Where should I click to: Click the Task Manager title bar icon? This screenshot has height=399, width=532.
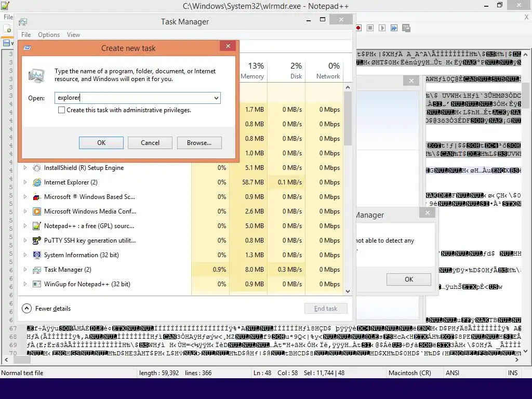click(23, 22)
